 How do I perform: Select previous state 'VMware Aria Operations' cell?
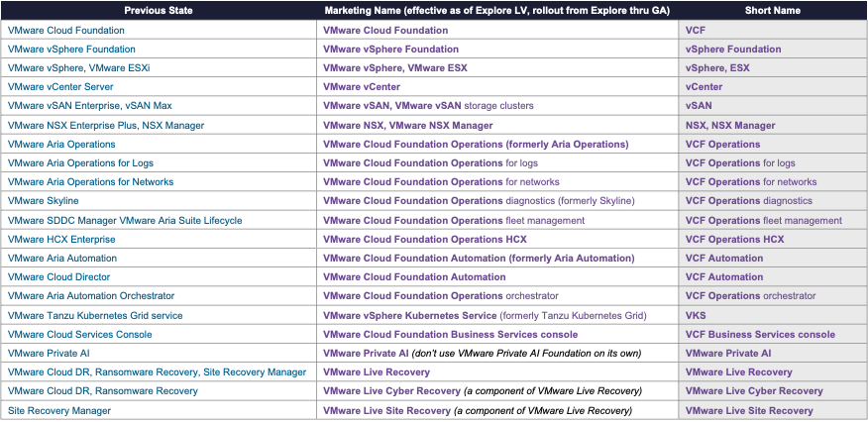[159, 145]
